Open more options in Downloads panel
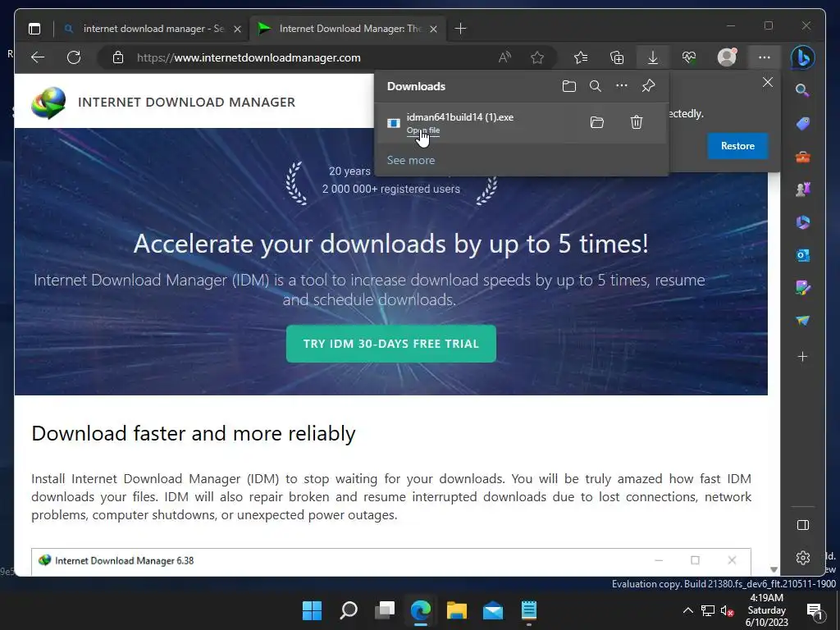Viewport: 840px width, 630px height. coord(622,85)
